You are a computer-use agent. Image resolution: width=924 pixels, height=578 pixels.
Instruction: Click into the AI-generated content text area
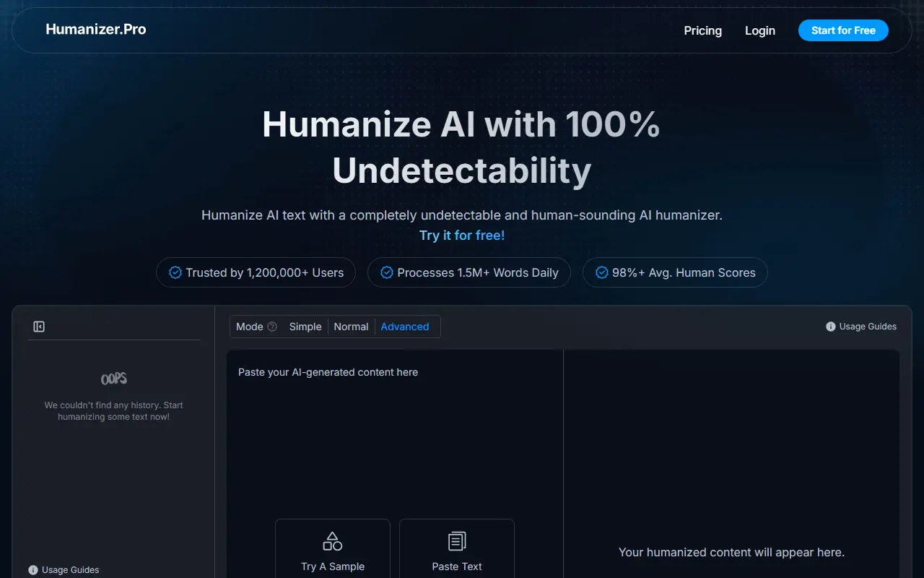(x=394, y=433)
